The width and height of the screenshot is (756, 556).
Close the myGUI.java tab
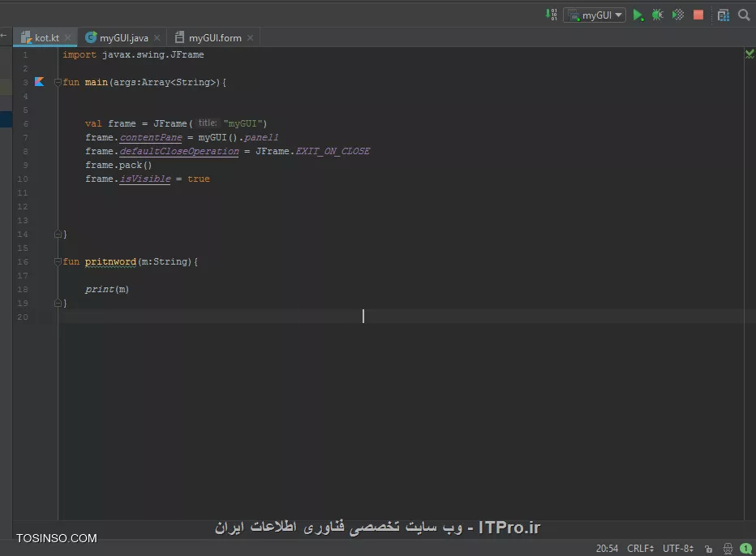[157, 37]
